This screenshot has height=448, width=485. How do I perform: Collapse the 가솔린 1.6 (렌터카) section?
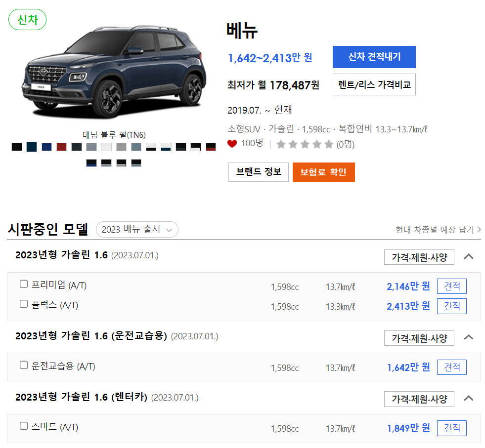click(469, 398)
